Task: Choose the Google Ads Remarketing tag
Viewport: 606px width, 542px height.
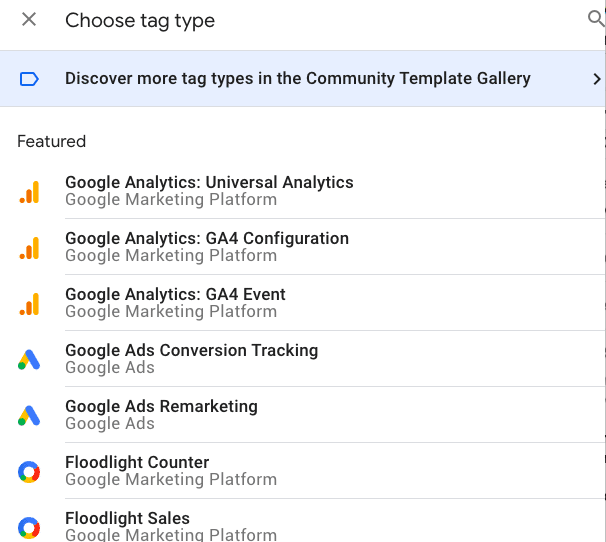Action: [x=161, y=407]
